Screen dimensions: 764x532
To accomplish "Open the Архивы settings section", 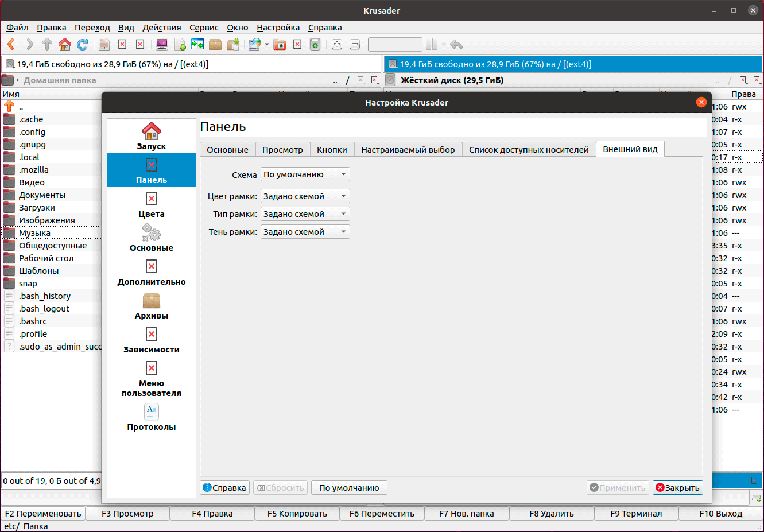I will click(x=152, y=306).
